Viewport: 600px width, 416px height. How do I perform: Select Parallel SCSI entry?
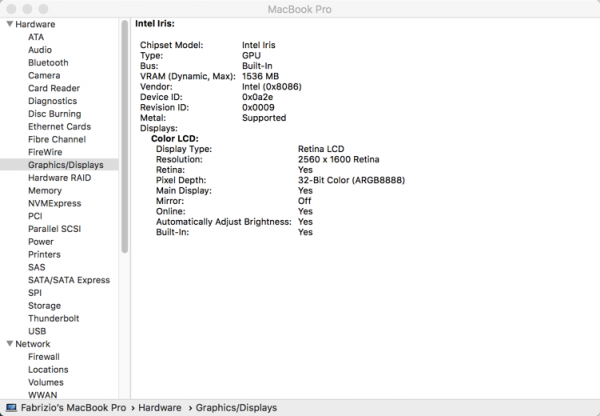click(x=54, y=229)
